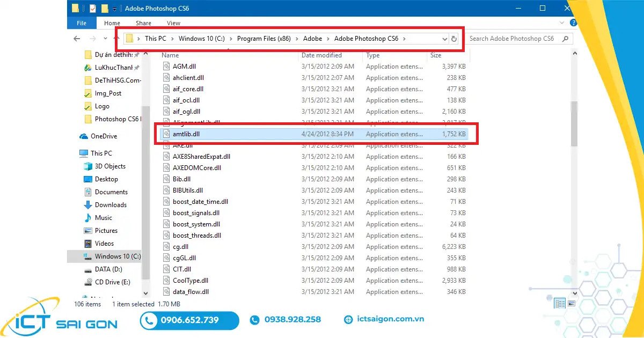Navigate back with the back arrow
Viewport: 644px width, 338px height.
point(77,38)
